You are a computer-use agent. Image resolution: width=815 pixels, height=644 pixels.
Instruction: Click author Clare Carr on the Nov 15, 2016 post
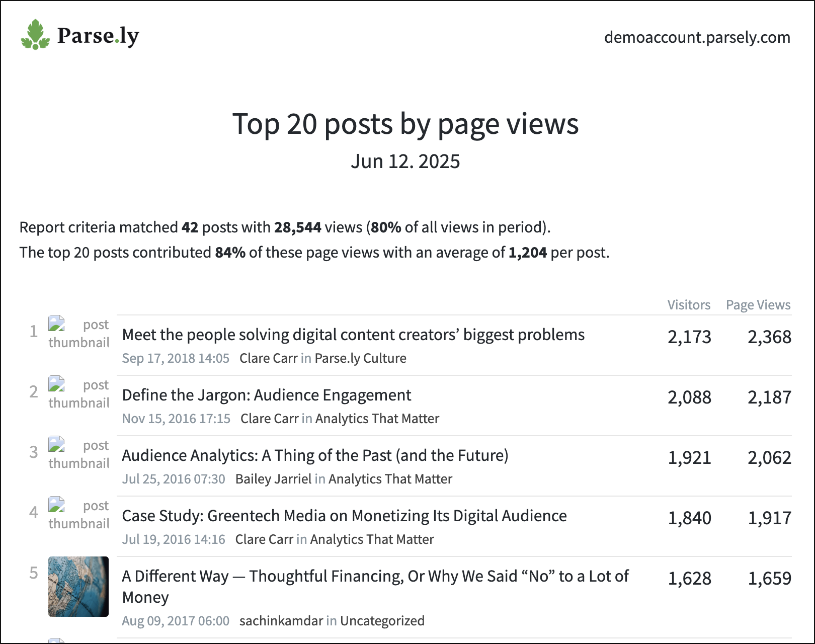(269, 419)
